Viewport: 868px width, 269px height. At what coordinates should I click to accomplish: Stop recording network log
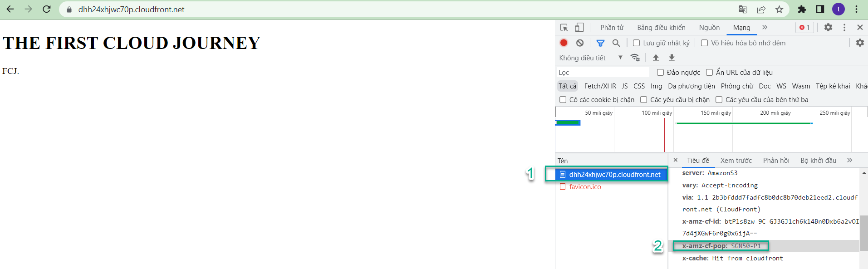click(x=564, y=43)
